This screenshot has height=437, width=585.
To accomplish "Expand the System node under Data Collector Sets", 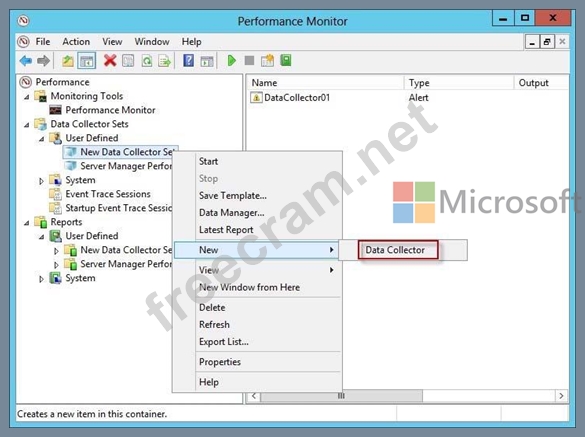I will pos(41,181).
